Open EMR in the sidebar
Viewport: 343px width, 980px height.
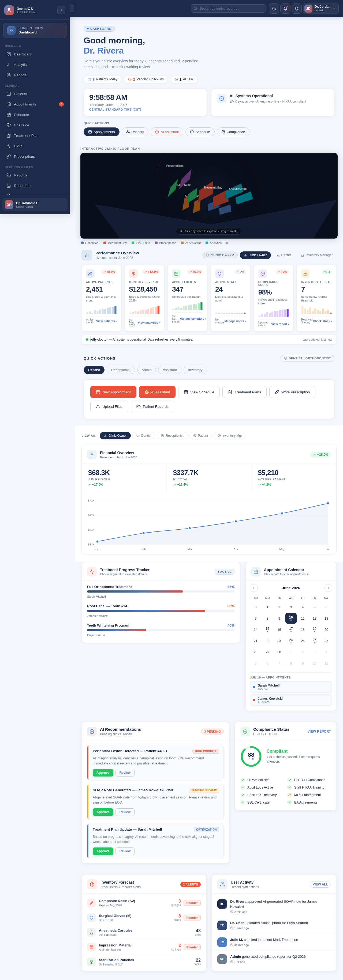coord(35,146)
